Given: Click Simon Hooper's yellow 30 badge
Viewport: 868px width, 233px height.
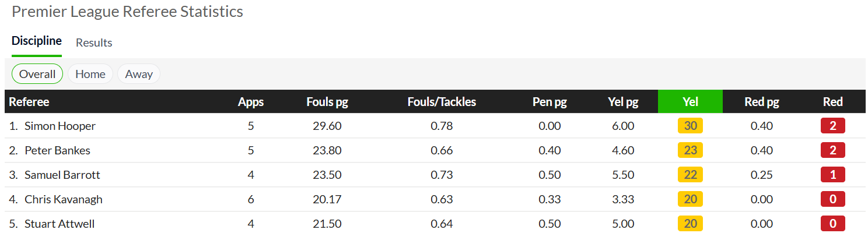Looking at the screenshot, I should pos(690,126).
